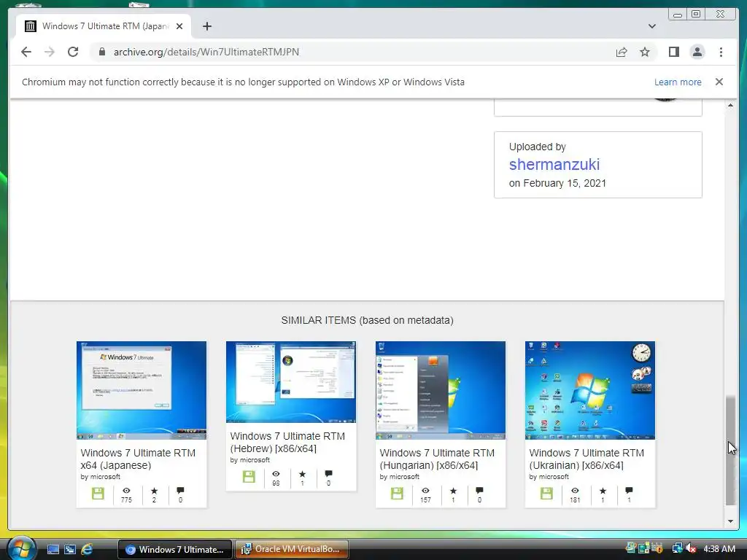Open the Learn more link
The image size is (747, 560).
[678, 82]
